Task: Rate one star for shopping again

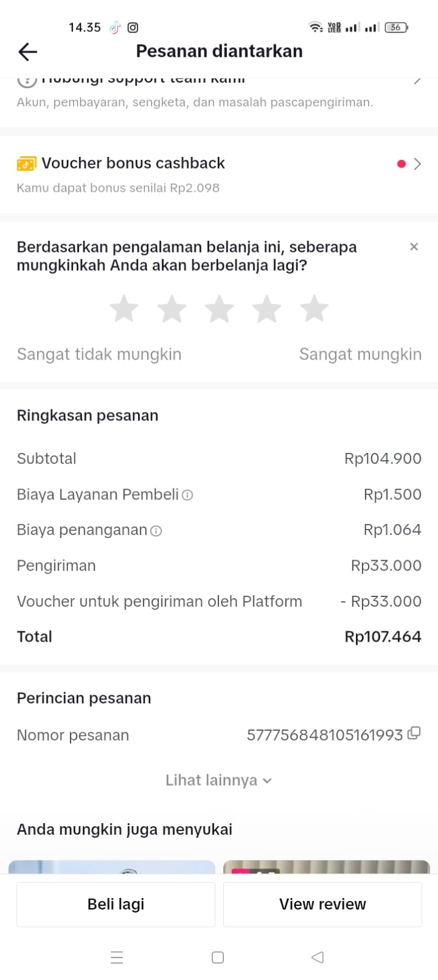Action: click(124, 309)
